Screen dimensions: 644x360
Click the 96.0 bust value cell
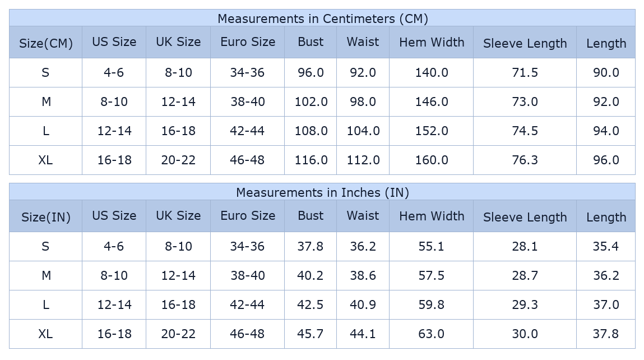pos(311,72)
